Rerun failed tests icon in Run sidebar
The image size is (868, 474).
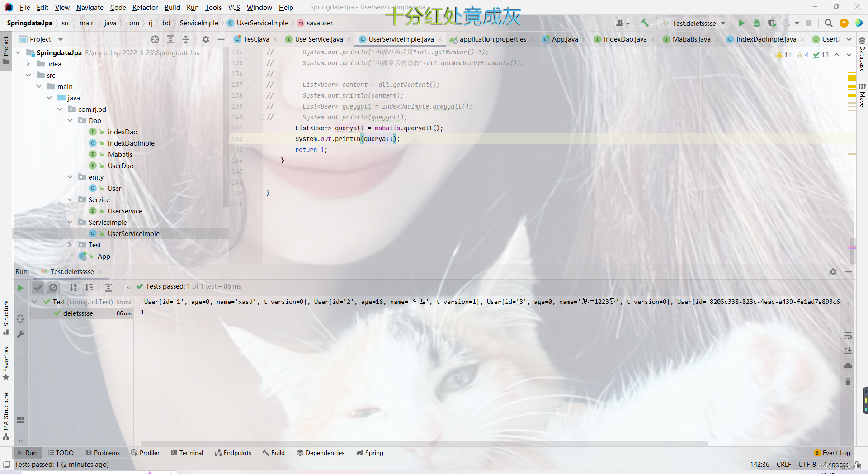[x=20, y=319]
